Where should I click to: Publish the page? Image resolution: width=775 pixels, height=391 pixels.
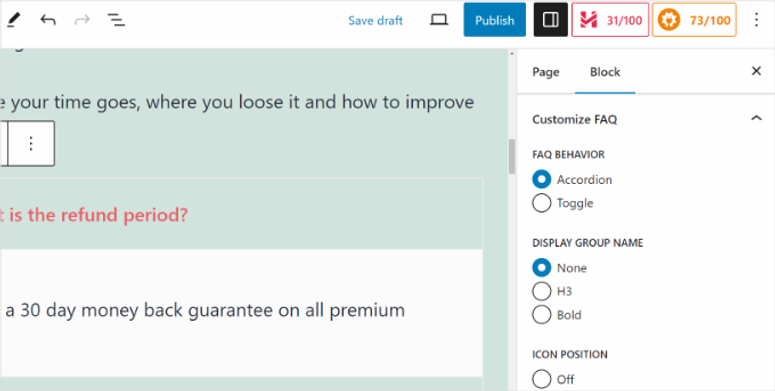pos(495,20)
